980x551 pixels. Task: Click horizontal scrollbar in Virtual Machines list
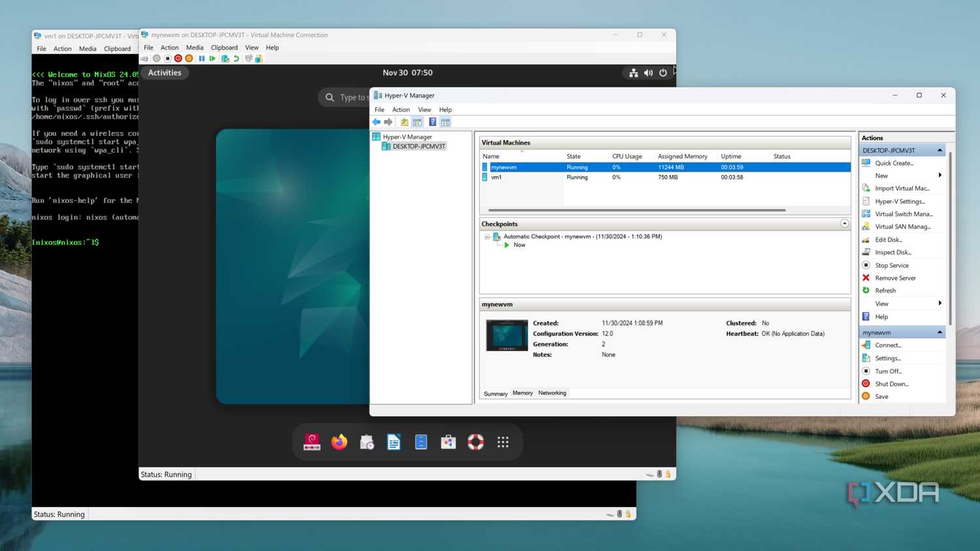coord(637,210)
